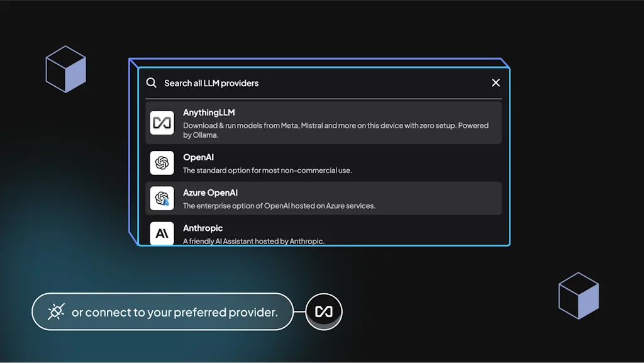Click the 'or connect to your preferred provider' pill
Image resolution: width=644 pixels, height=363 pixels.
tap(162, 311)
